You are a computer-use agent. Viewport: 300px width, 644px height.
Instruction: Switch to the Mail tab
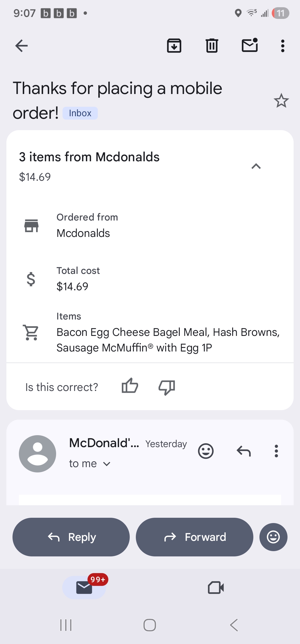(84, 588)
